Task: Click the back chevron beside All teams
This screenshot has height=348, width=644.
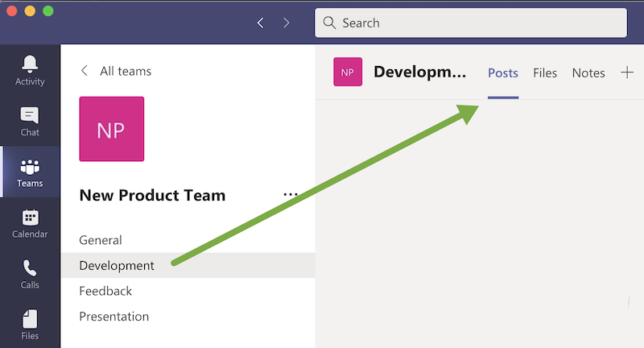Action: click(x=85, y=71)
